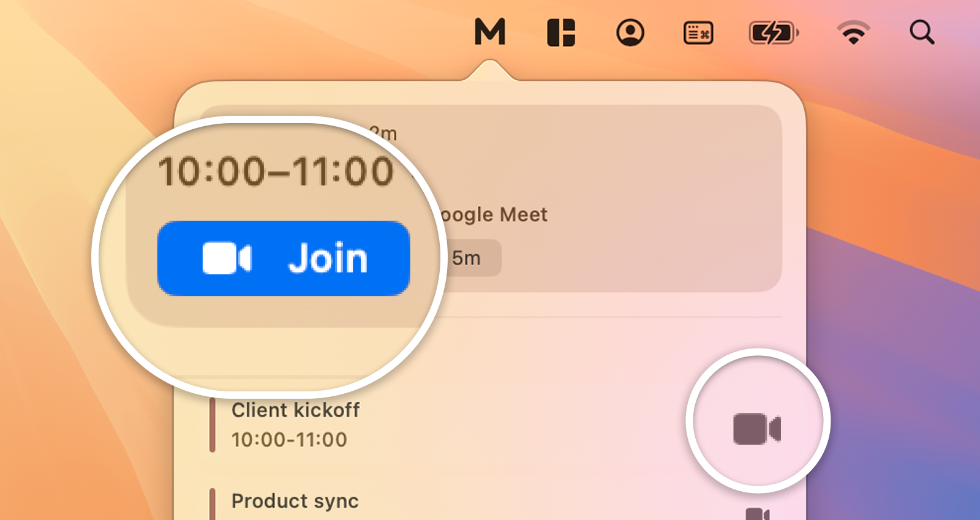
Task: Click the Google Meet label
Action: click(493, 214)
